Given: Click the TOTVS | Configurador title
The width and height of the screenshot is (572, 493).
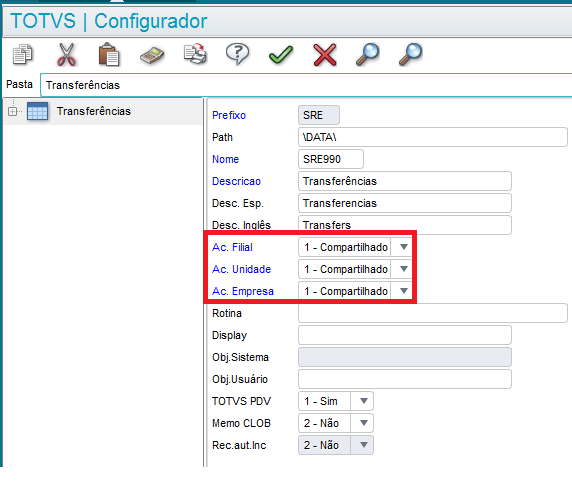Looking at the screenshot, I should tap(109, 21).
